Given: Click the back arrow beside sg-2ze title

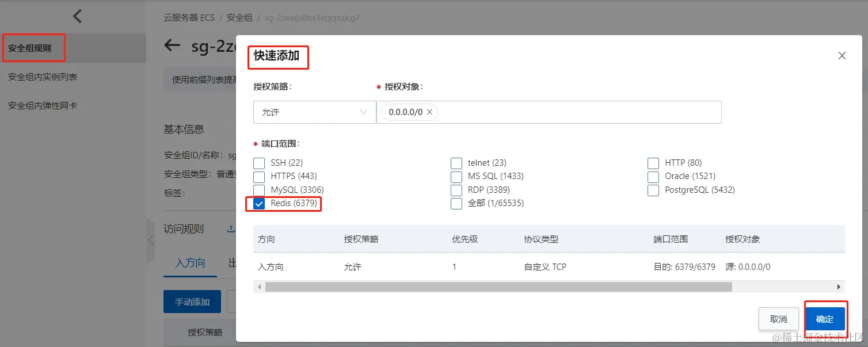Looking at the screenshot, I should coord(172,45).
